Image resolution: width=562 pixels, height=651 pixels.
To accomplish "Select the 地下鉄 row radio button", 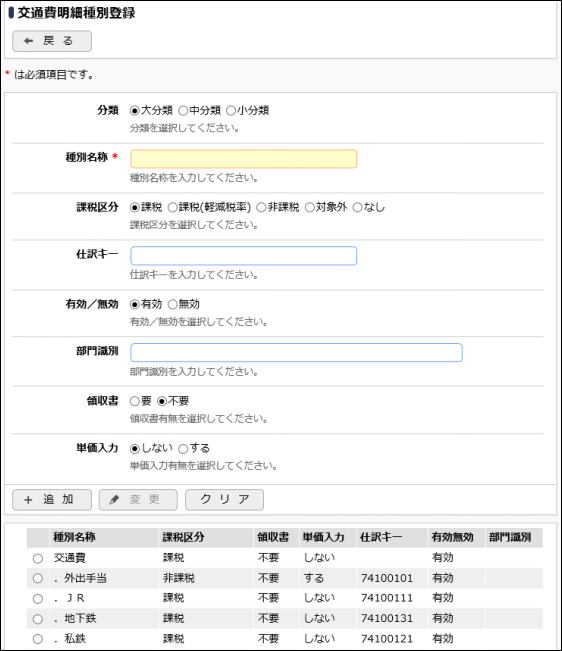I will [x=38, y=619].
